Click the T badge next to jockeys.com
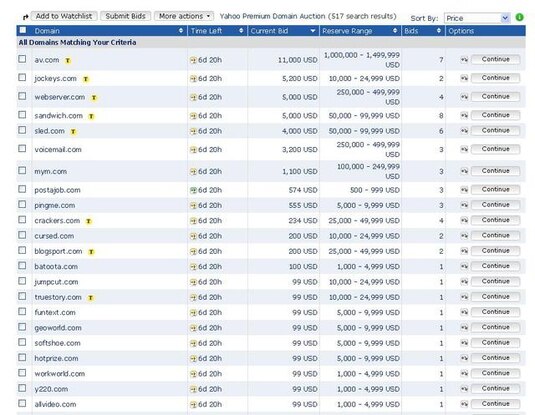Image resolution: width=535 pixels, height=415 pixels. pos(86,79)
